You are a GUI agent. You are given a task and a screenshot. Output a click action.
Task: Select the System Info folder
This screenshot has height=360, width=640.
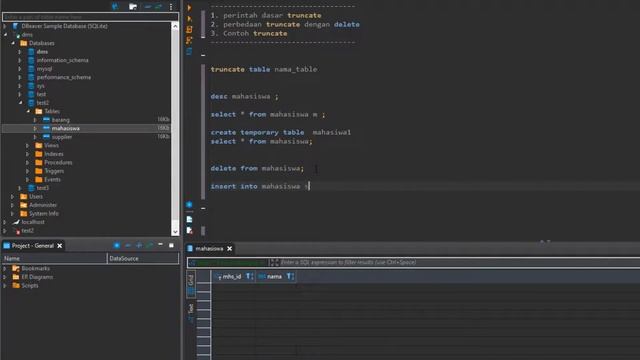point(44,213)
